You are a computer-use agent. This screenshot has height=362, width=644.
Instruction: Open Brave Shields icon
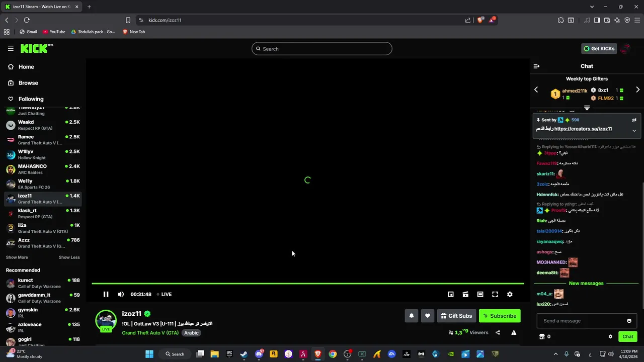480,20
